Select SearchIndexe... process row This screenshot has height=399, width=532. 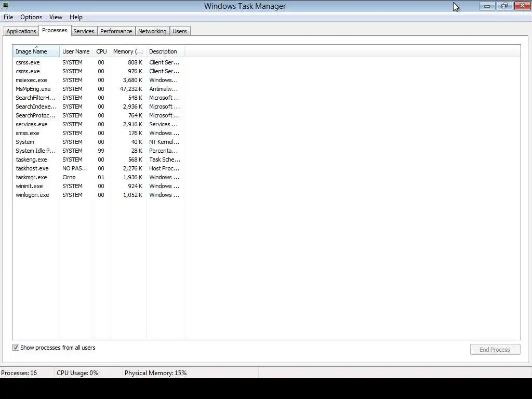pyautogui.click(x=98, y=107)
